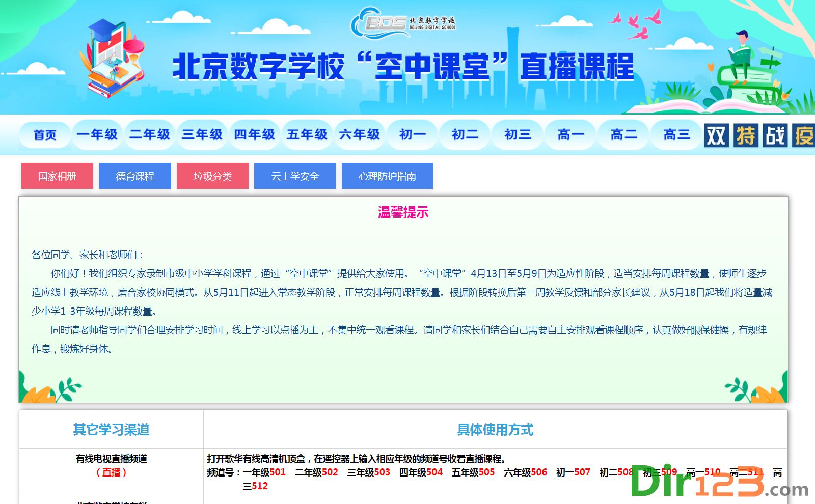Click channel number 505 for 五年级
The width and height of the screenshot is (815, 504).
click(x=486, y=472)
